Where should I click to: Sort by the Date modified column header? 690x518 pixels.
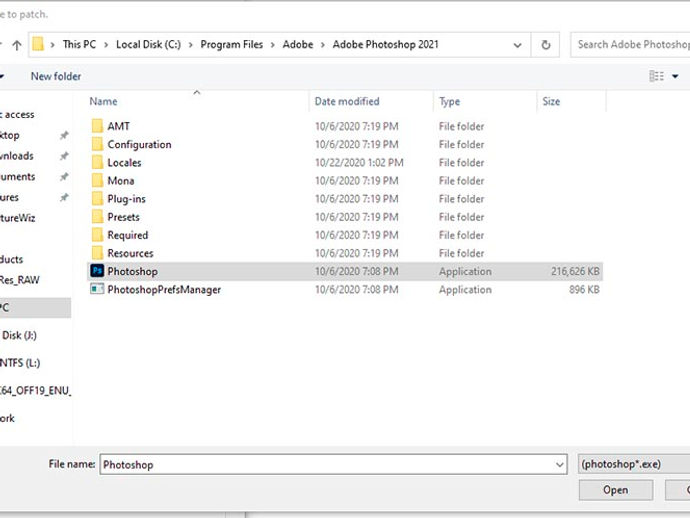(x=347, y=101)
